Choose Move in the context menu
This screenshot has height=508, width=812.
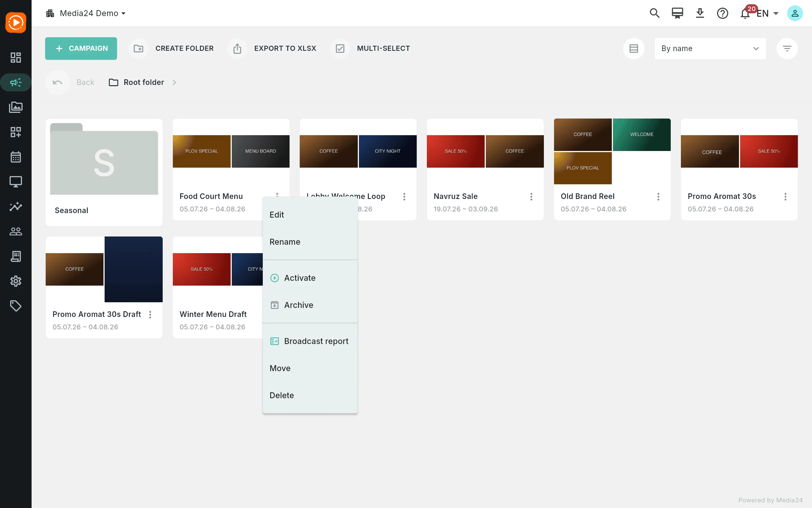tap(310, 368)
